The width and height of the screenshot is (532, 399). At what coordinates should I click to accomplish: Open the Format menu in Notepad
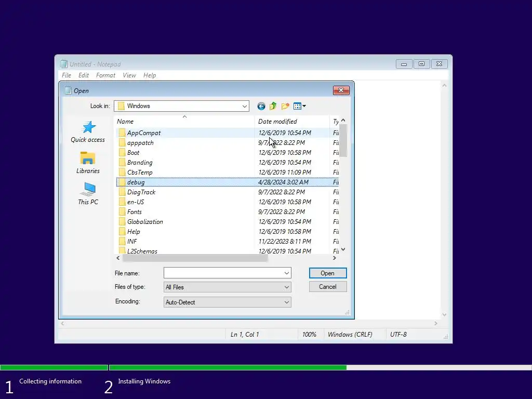click(105, 75)
